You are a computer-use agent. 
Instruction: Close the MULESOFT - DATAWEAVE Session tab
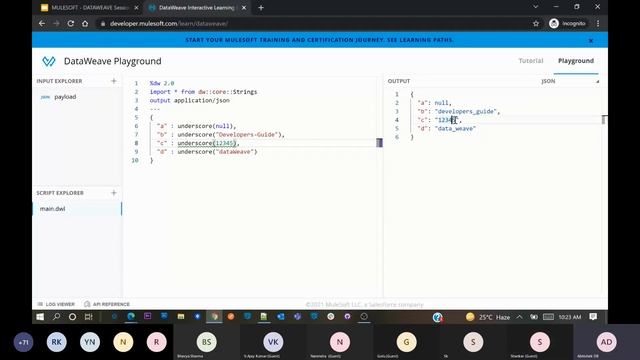pos(136,8)
